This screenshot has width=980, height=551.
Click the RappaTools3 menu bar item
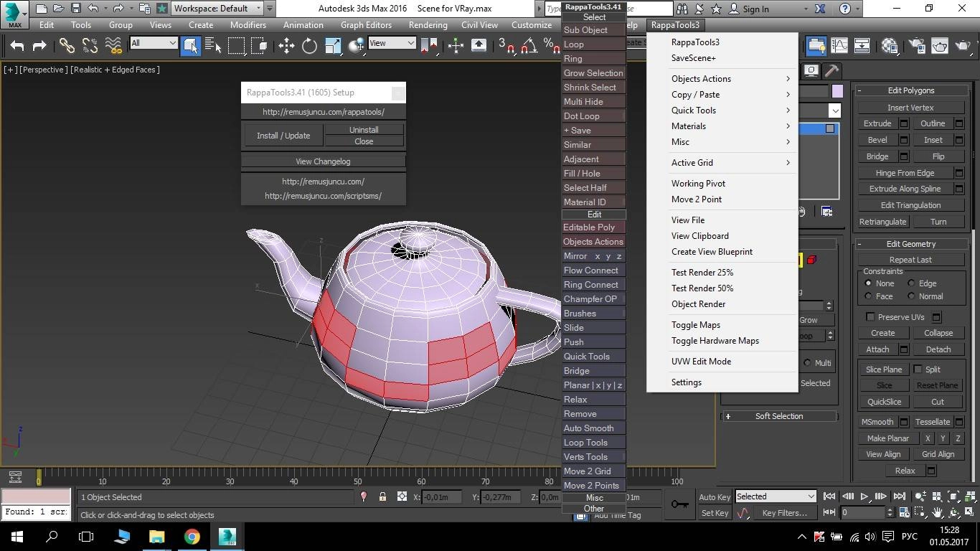[675, 24]
